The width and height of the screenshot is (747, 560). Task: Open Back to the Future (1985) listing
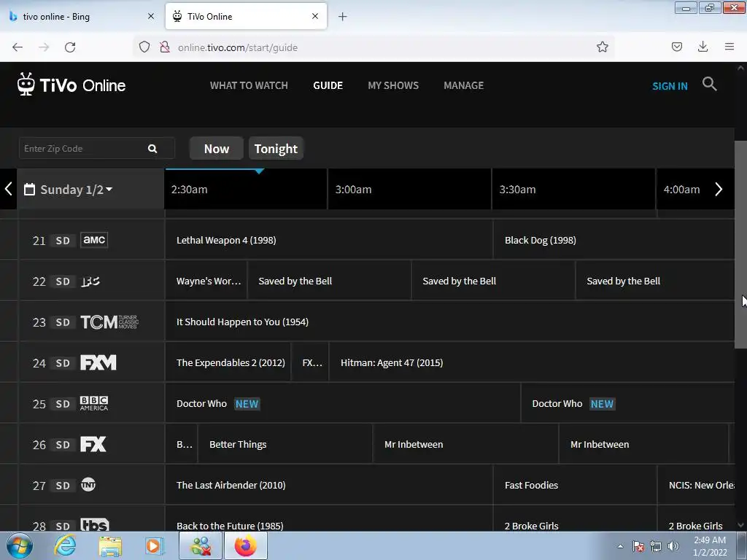click(x=329, y=519)
